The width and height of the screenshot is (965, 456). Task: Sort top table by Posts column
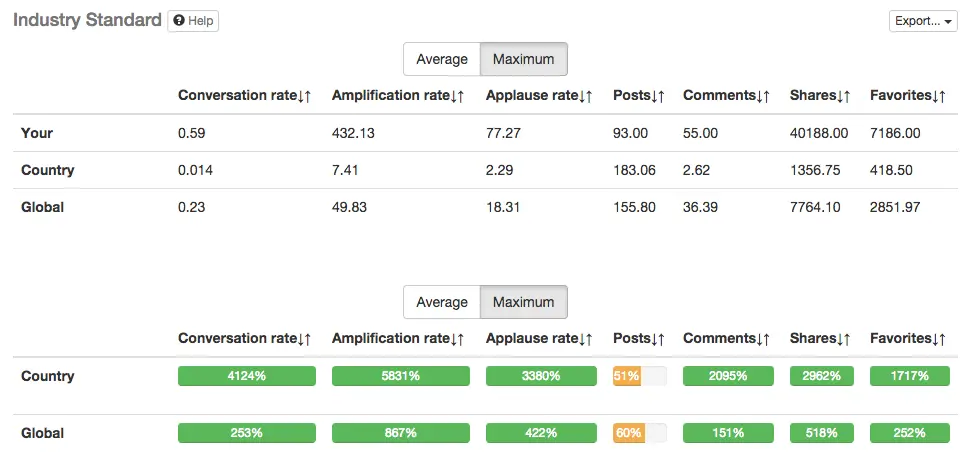[639, 96]
